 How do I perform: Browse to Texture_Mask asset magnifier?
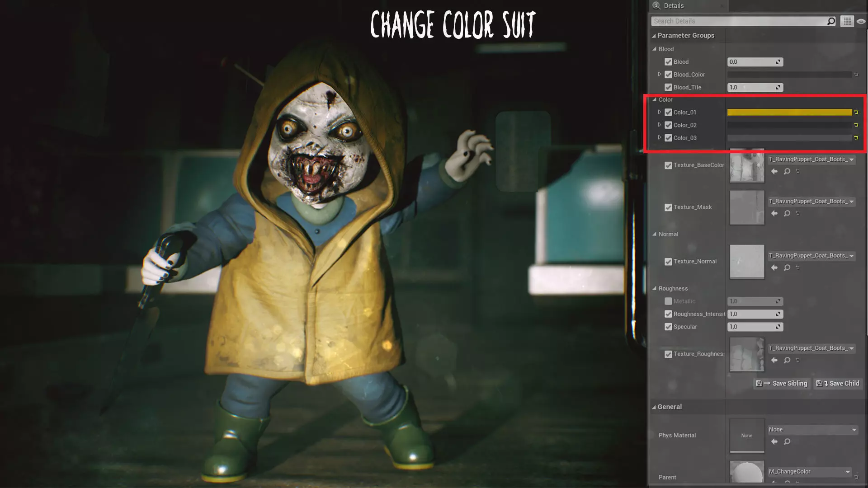(x=787, y=213)
